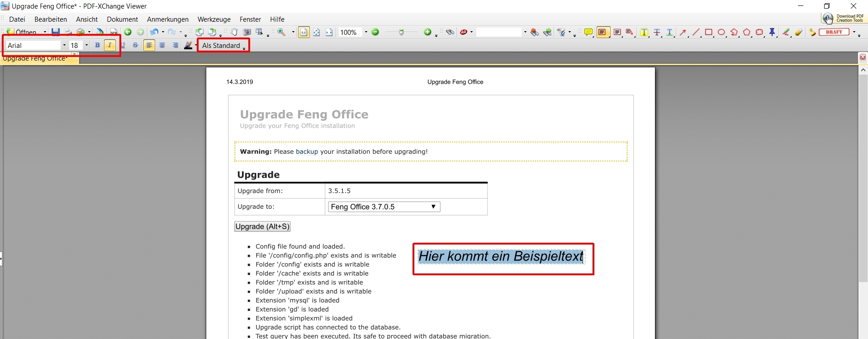Select the Strikeout Text tool
Screen dimensions: 868x339
tap(657, 32)
